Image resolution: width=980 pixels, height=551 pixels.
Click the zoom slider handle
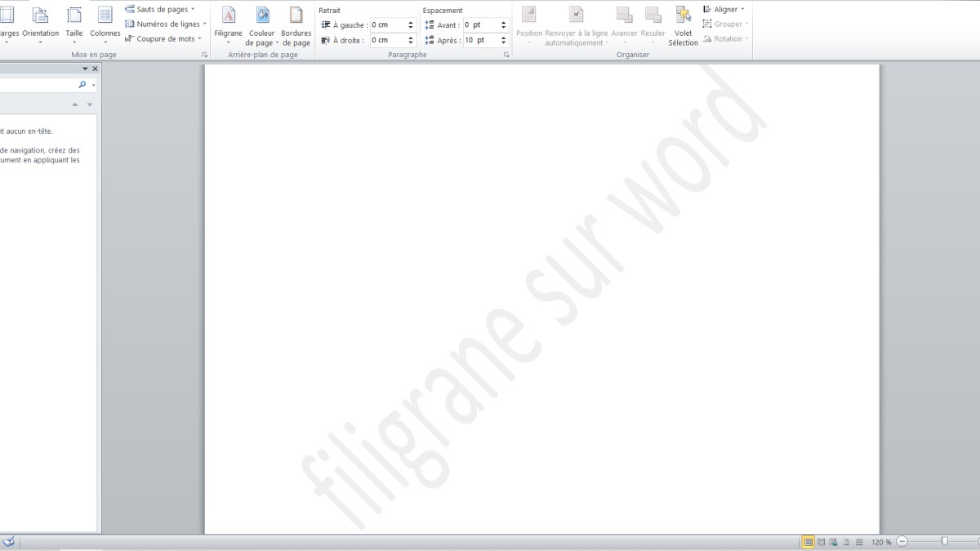pyautogui.click(x=945, y=541)
